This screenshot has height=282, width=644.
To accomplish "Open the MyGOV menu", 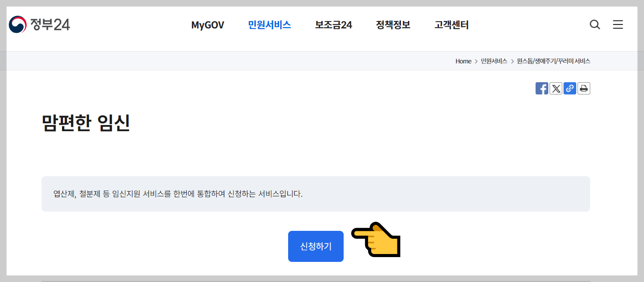I will click(208, 25).
